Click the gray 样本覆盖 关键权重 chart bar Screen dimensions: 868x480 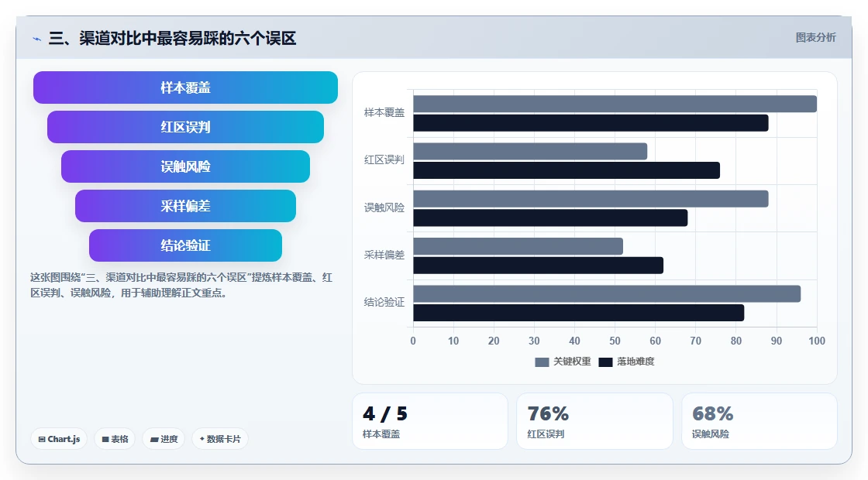(x=615, y=104)
